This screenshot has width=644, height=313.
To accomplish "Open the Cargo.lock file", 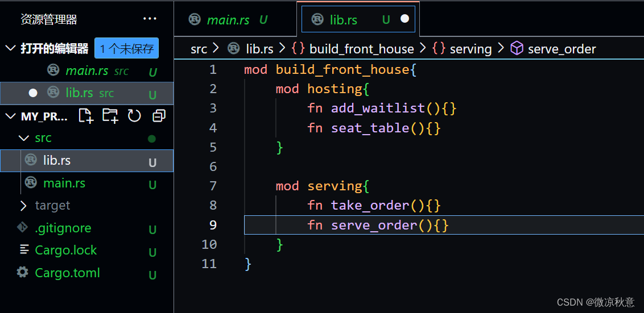I will pyautogui.click(x=86, y=250).
